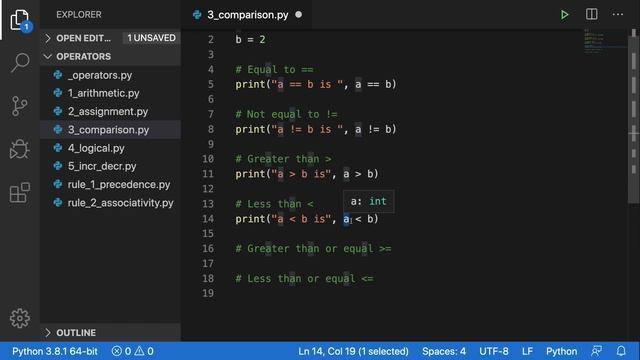Click the Python icon beside 4_logical.py
Image resolution: width=640 pixels, height=360 pixels.
pos(58,148)
